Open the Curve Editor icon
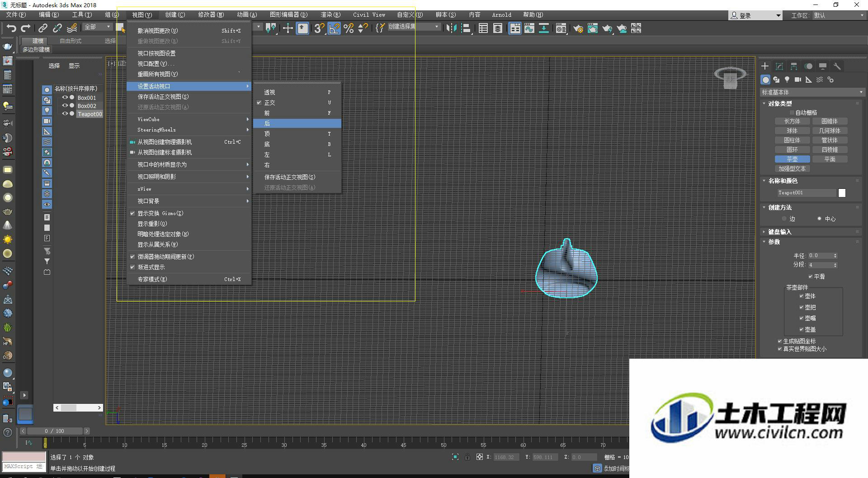 tap(529, 28)
